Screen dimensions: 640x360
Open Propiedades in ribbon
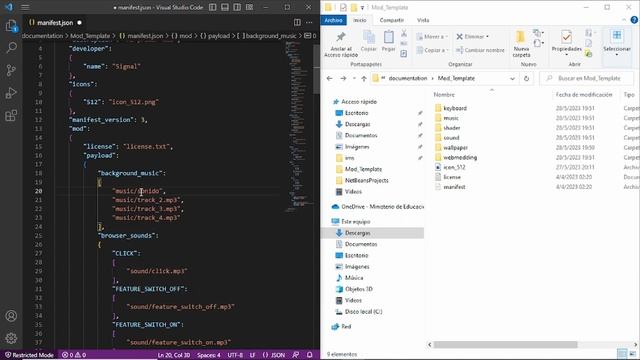coord(566,43)
